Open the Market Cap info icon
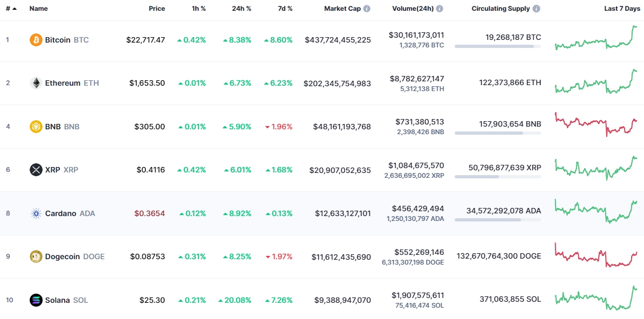Image resolution: width=644 pixels, height=319 pixels. point(367,9)
